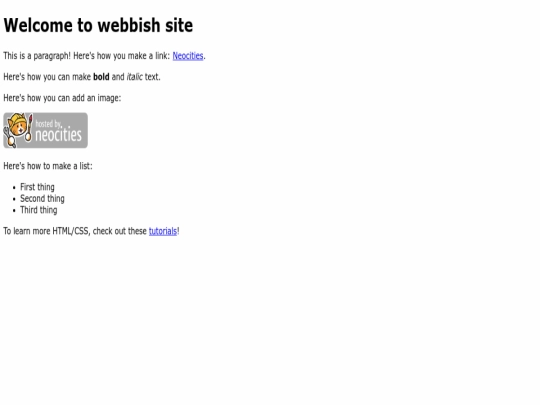Click the bullet before Second thing
Viewport: 540px width, 405px height.
14,199
